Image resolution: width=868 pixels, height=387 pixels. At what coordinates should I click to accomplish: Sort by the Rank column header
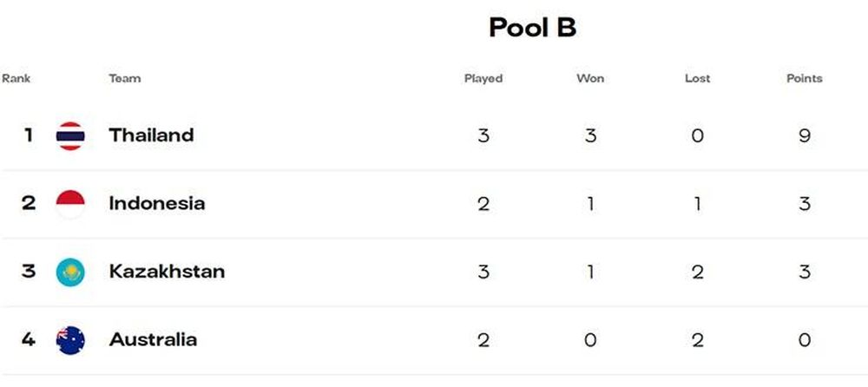click(x=16, y=78)
